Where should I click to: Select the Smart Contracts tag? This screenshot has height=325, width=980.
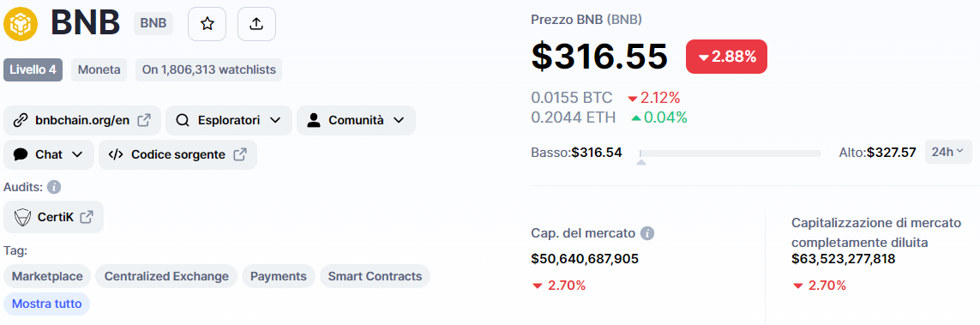pos(375,276)
